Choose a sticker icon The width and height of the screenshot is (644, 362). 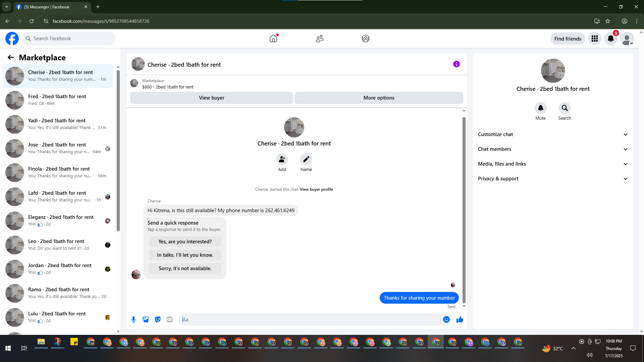(158, 319)
